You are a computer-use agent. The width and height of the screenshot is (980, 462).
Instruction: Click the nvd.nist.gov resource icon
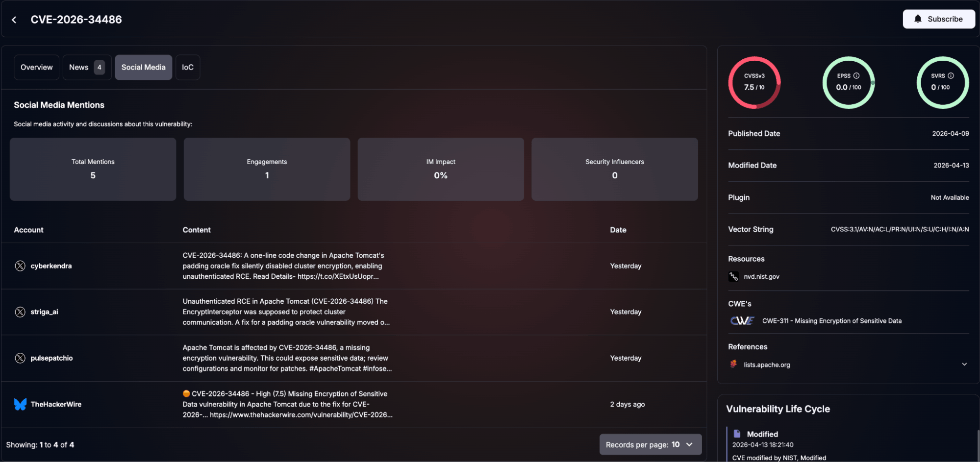tap(733, 276)
